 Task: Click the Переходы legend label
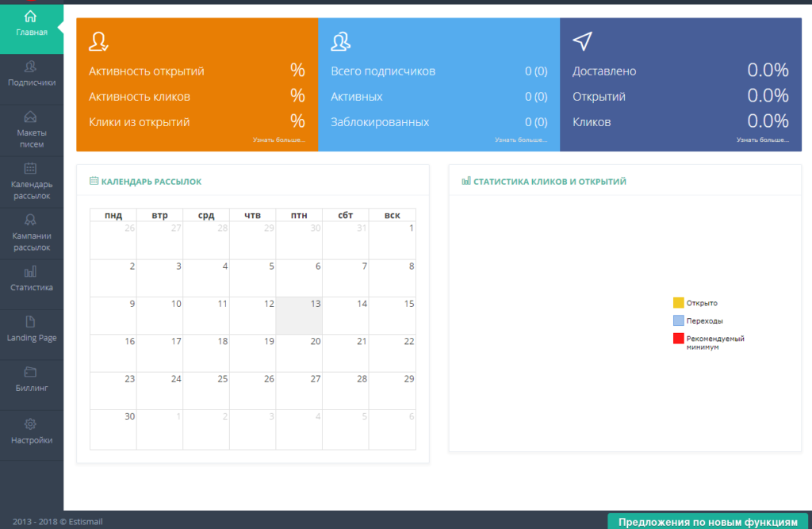(x=704, y=320)
